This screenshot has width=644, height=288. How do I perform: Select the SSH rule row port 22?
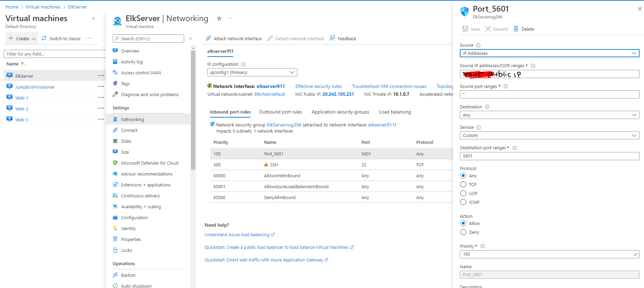click(331, 165)
